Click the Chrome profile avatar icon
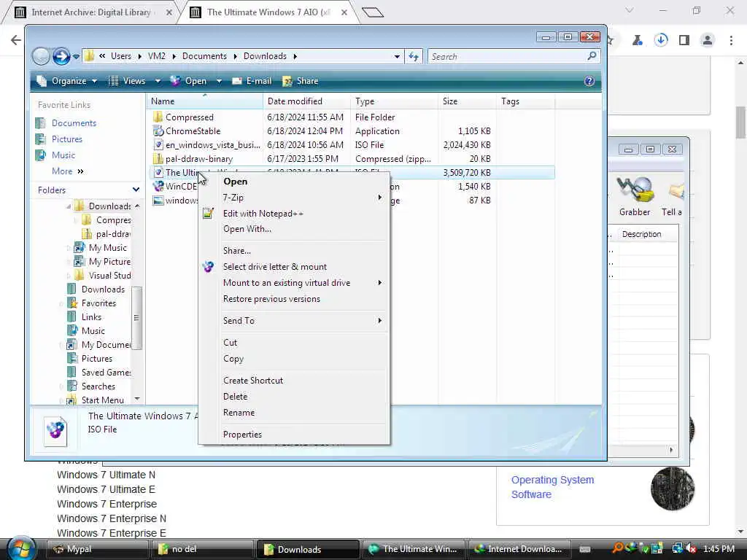The width and height of the screenshot is (747, 560). (x=708, y=40)
